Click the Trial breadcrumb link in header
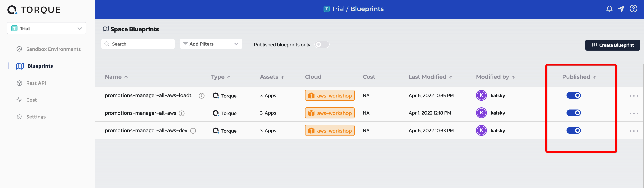The height and width of the screenshot is (188, 644). (338, 9)
